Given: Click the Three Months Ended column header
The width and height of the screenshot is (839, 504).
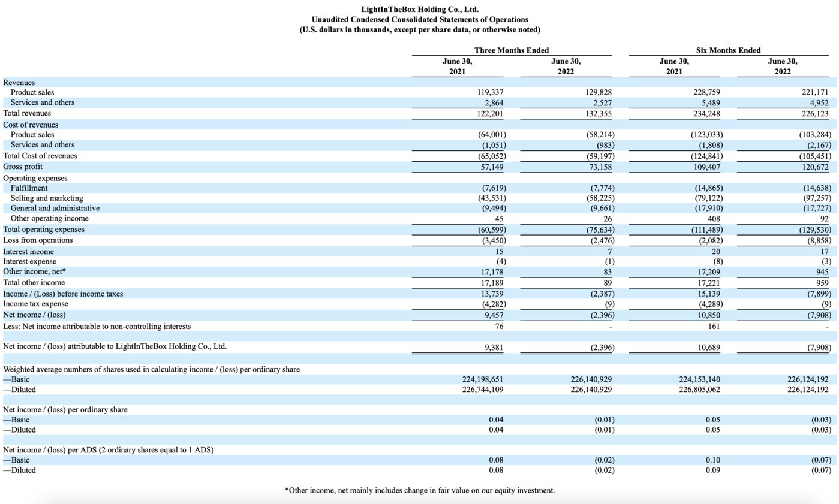Looking at the screenshot, I should [x=512, y=50].
